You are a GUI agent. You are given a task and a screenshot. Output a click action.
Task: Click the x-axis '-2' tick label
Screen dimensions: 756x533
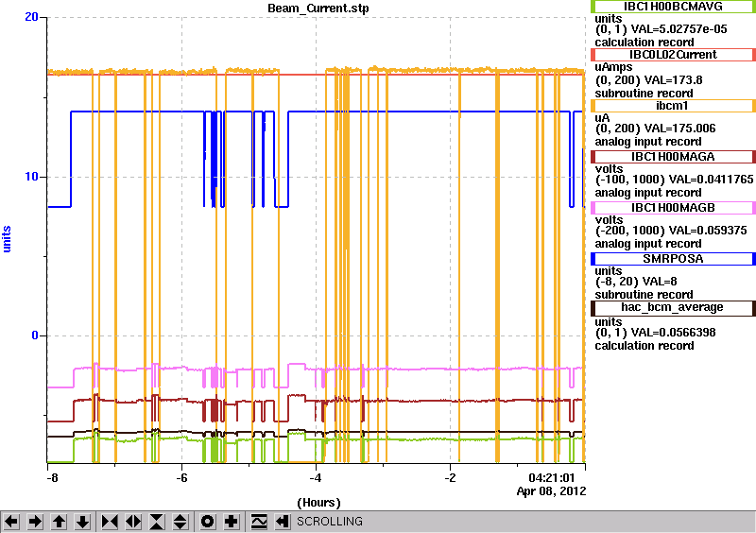[x=450, y=478]
